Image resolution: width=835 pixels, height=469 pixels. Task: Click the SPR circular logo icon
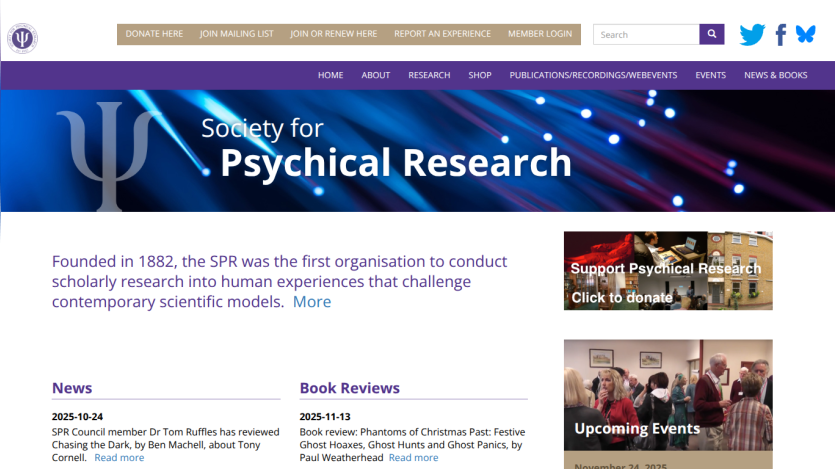pyautogui.click(x=22, y=38)
